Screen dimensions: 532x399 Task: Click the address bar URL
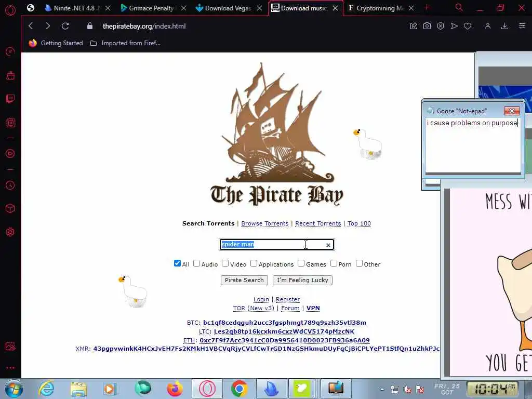[x=144, y=26]
